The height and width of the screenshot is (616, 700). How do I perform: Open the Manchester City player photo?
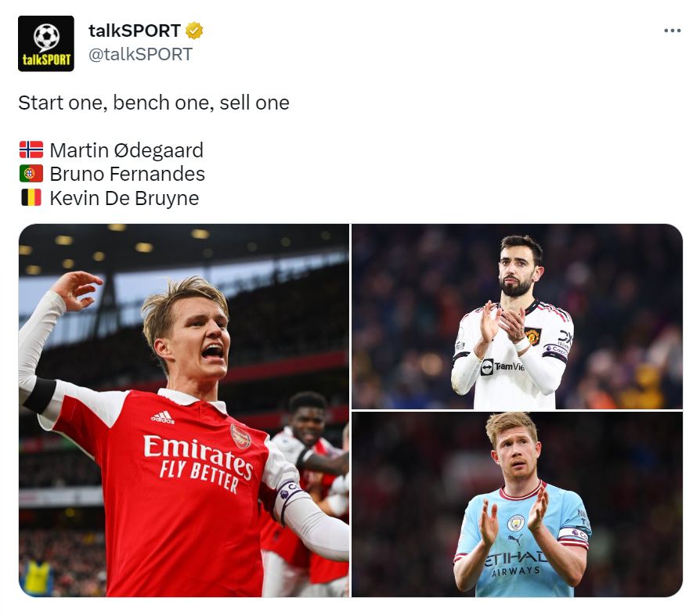pyautogui.click(x=518, y=504)
